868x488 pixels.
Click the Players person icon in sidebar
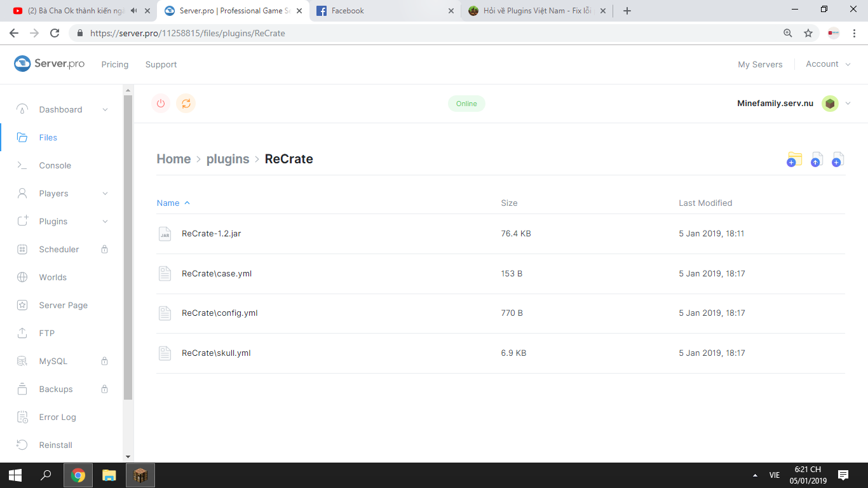pyautogui.click(x=22, y=193)
